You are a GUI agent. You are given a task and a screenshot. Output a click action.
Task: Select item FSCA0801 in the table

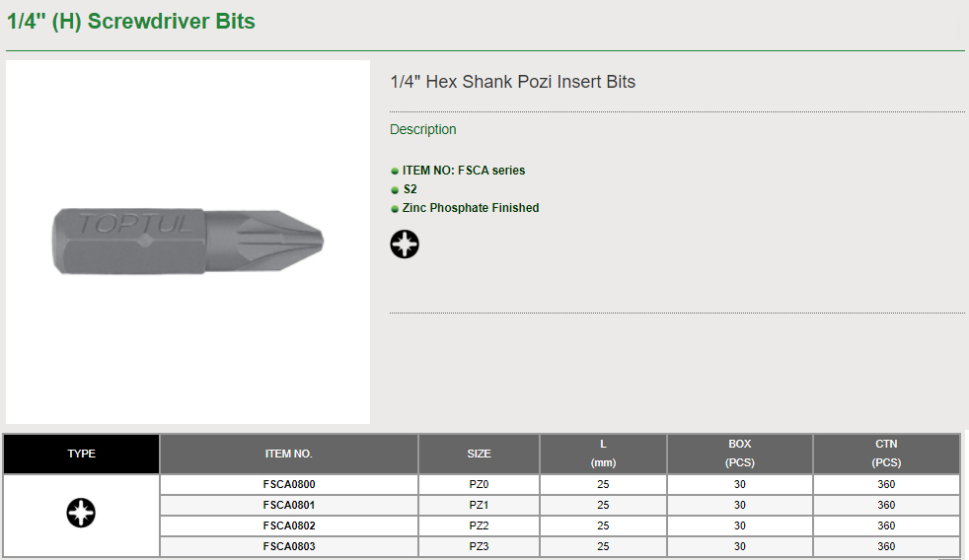(289, 505)
